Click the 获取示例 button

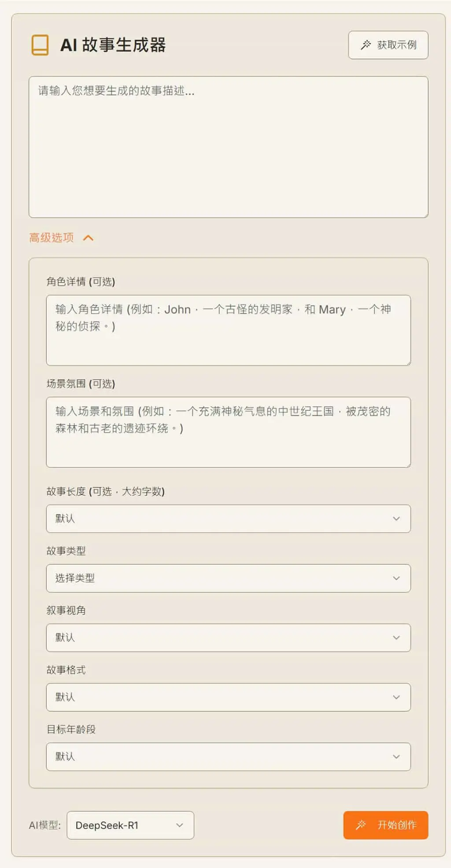tap(388, 45)
